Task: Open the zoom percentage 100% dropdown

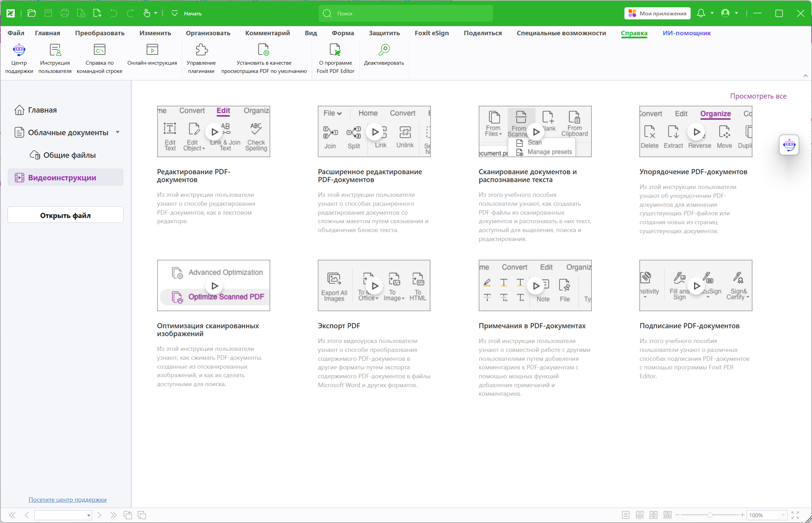Action: (x=783, y=515)
